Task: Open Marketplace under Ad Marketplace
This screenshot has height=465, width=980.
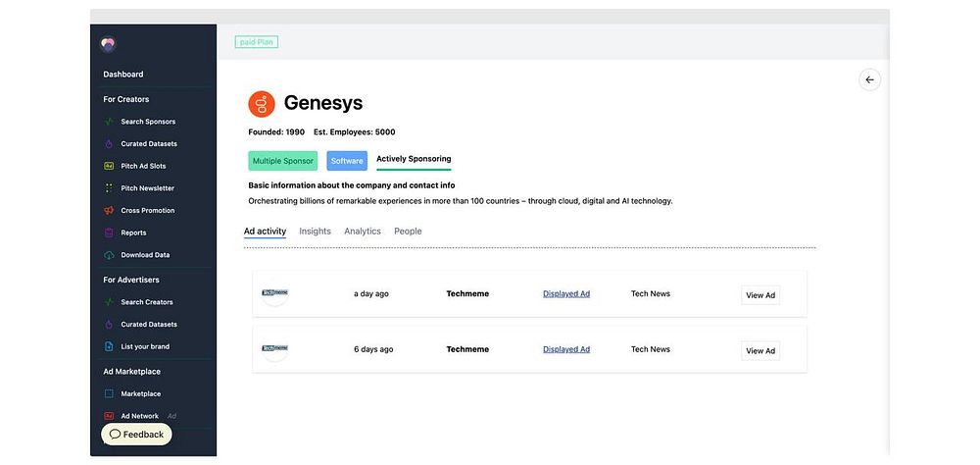Action: (140, 393)
